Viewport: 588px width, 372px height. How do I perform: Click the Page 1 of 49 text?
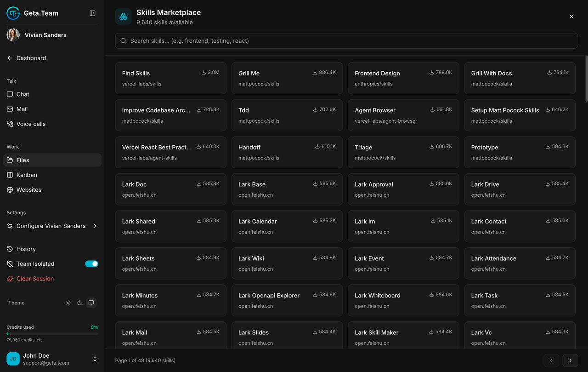coord(145,361)
